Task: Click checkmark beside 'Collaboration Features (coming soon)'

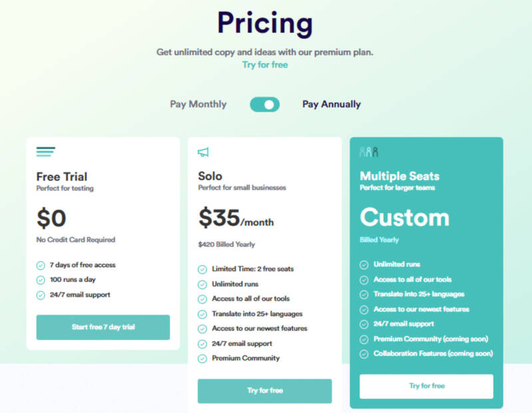Action: pyautogui.click(x=364, y=354)
